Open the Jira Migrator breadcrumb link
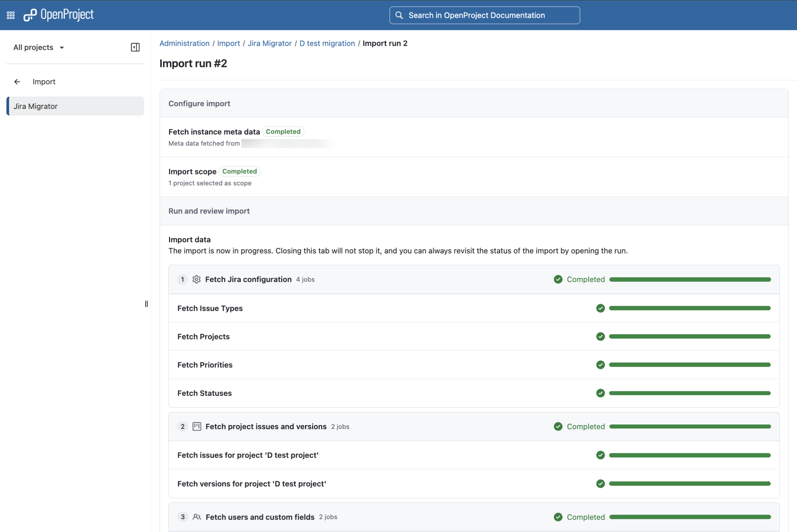This screenshot has width=797, height=532. click(x=269, y=43)
